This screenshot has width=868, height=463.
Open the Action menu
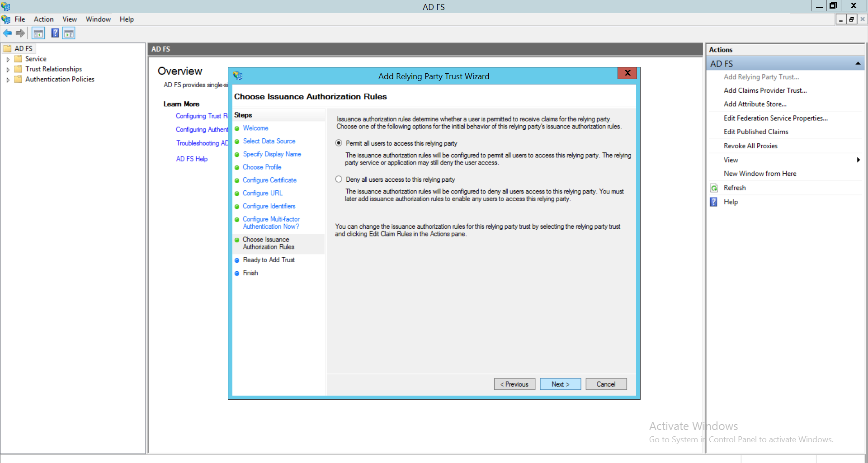43,19
